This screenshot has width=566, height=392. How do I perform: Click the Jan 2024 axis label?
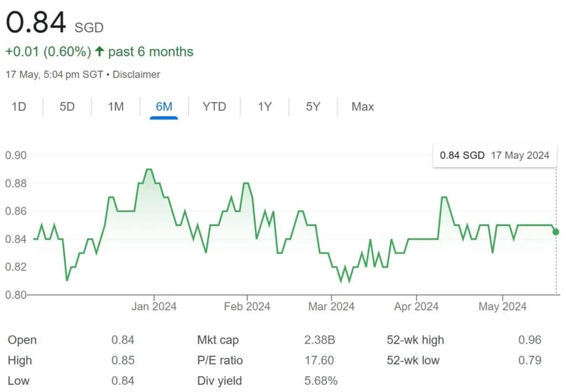[x=154, y=306]
